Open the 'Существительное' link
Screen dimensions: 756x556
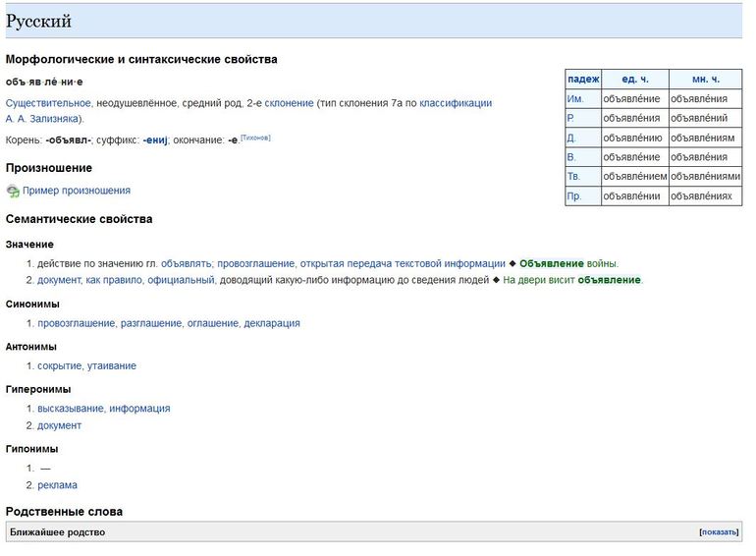tap(49, 103)
